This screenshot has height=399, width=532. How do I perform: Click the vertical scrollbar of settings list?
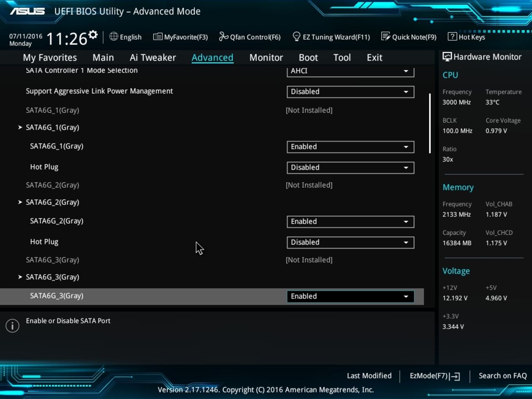click(x=430, y=123)
